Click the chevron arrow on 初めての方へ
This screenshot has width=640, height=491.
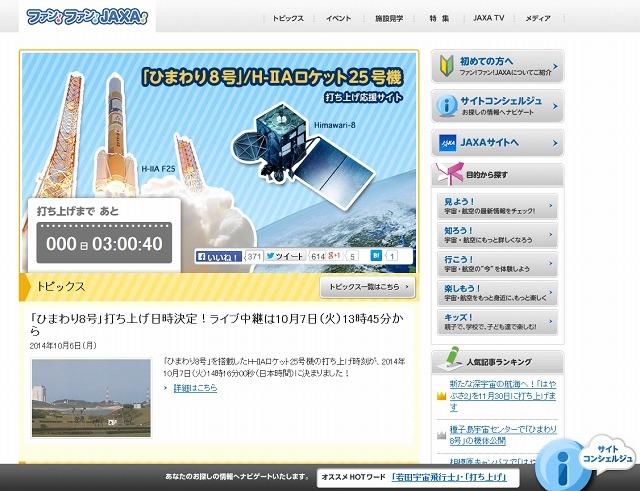coord(555,66)
